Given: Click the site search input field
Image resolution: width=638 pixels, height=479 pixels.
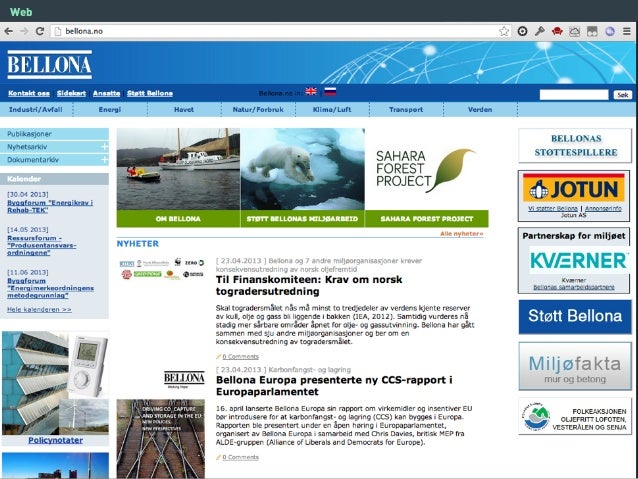Looking at the screenshot, I should pos(574,95).
